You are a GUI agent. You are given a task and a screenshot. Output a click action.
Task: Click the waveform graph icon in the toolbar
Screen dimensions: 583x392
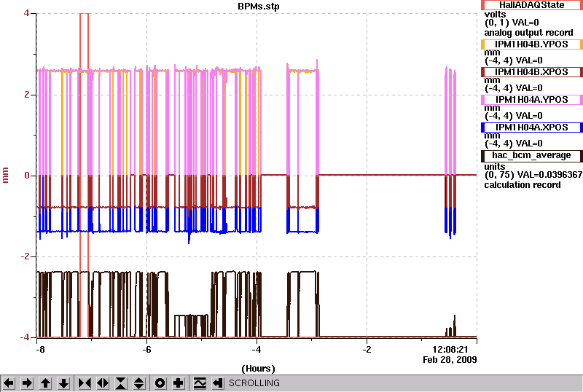point(200,383)
